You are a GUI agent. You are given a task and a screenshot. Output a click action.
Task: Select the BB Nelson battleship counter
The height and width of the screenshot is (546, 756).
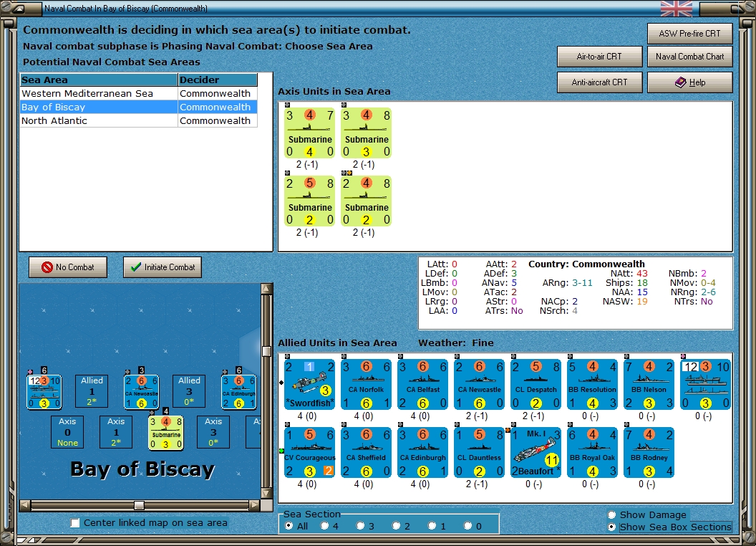coord(649,384)
